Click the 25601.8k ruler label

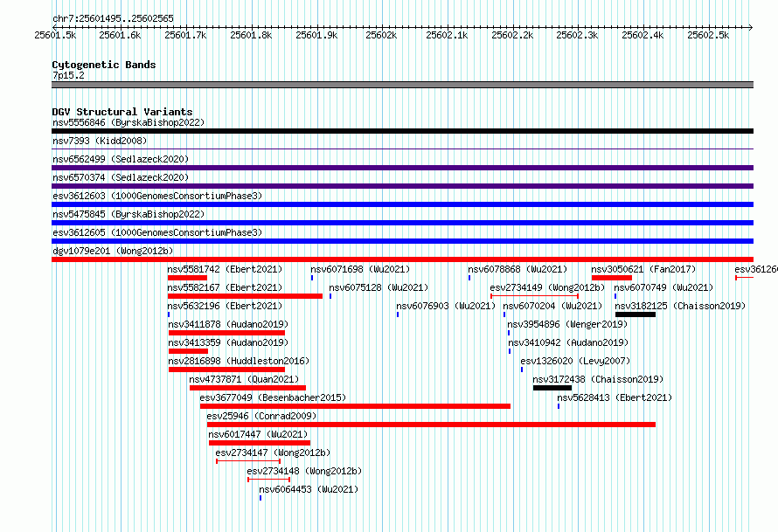pos(251,35)
